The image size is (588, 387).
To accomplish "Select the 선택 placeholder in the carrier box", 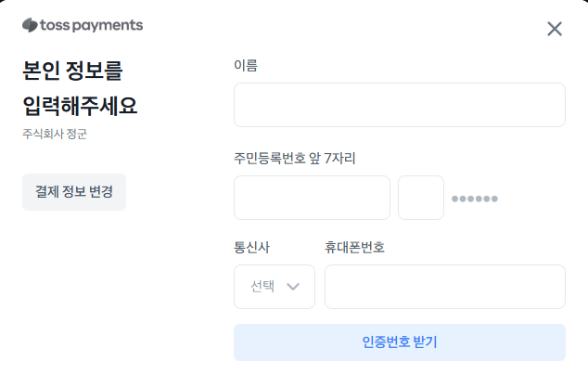I will click(262, 287).
